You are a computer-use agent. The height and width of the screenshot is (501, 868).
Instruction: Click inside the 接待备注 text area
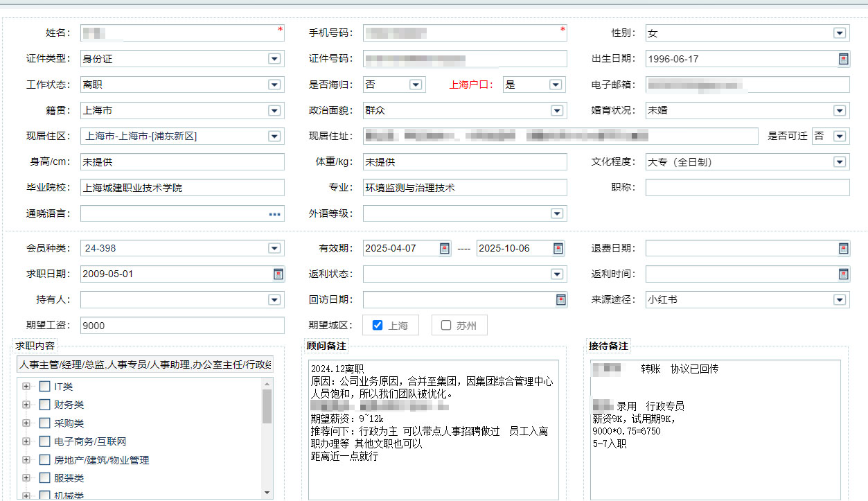point(716,430)
